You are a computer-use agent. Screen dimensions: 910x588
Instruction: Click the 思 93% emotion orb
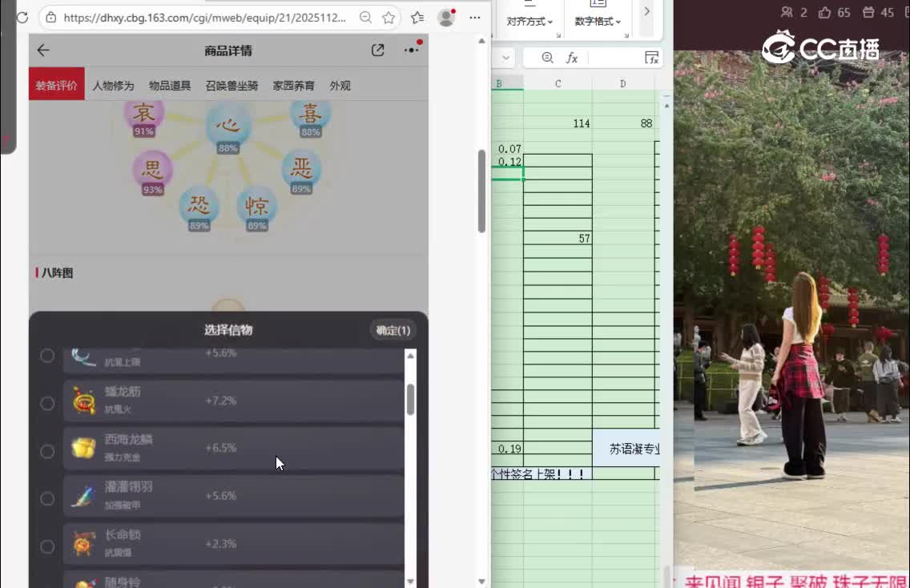point(152,172)
